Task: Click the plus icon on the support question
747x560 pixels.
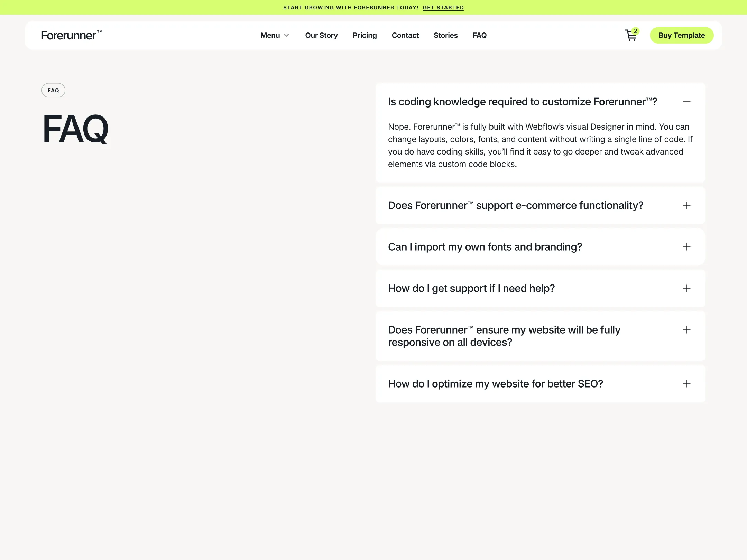Action: coord(686,288)
